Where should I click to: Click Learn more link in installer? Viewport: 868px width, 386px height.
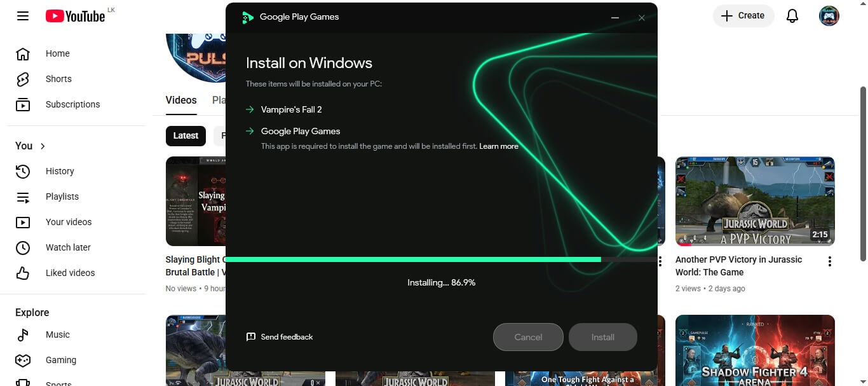pyautogui.click(x=498, y=146)
